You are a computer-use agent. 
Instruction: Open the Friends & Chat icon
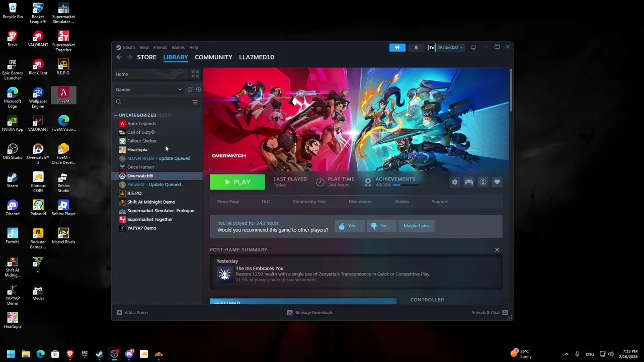[505, 312]
